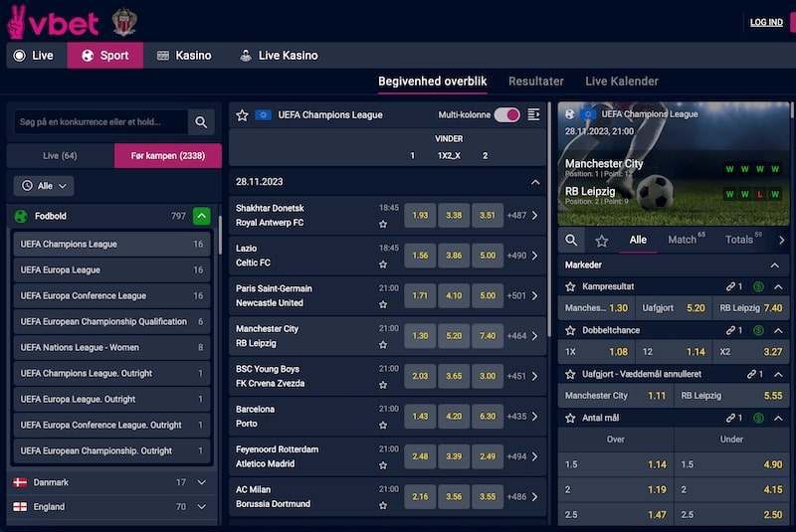Favorite the AC Milan match star
The width and height of the screenshot is (796, 532).
383,505
